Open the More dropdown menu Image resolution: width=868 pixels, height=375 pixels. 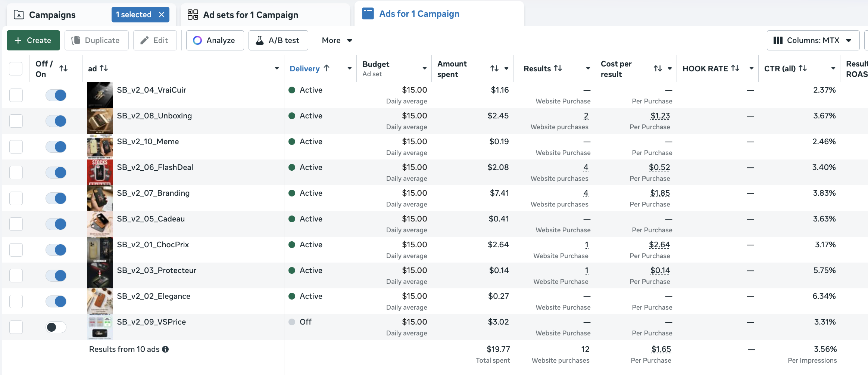[x=337, y=40]
